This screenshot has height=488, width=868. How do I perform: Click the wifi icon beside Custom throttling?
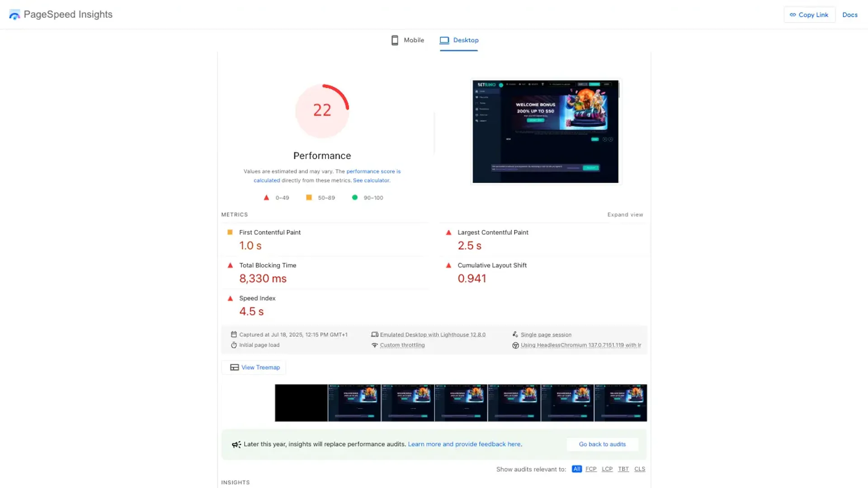[374, 345]
